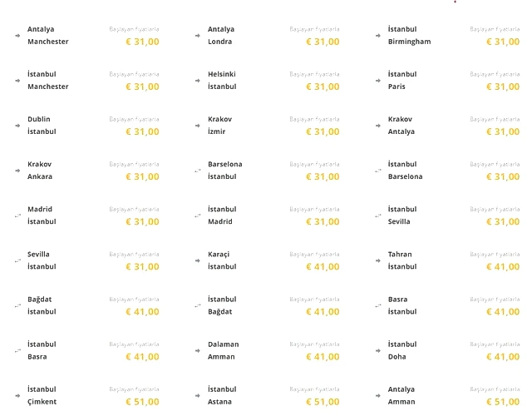The width and height of the screenshot is (532, 416).
Task: Click the round-trip icon next to İstanbul Sevilla
Action: coord(378,215)
